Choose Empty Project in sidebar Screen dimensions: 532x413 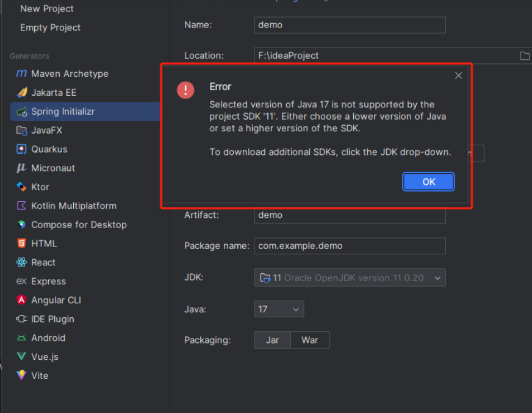(x=50, y=27)
